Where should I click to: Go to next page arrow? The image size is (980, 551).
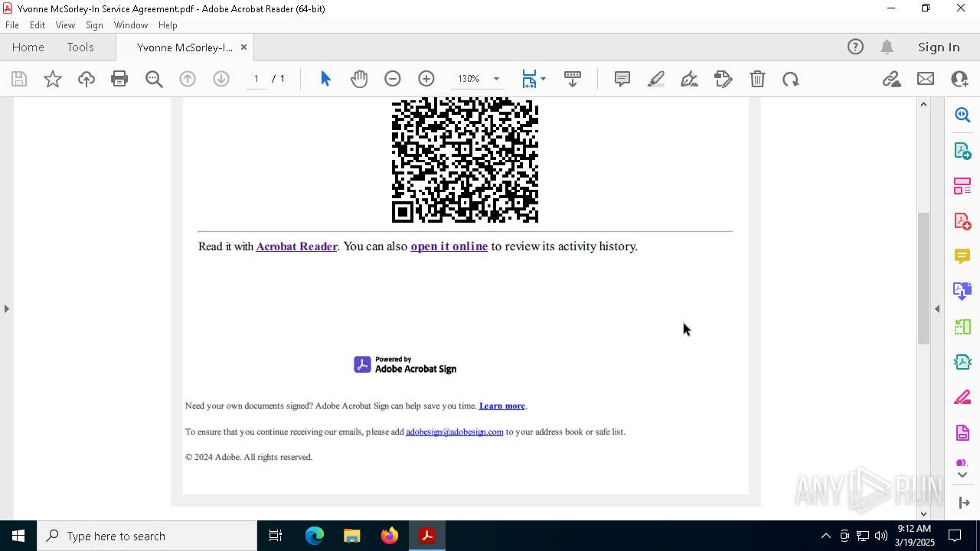tap(221, 79)
